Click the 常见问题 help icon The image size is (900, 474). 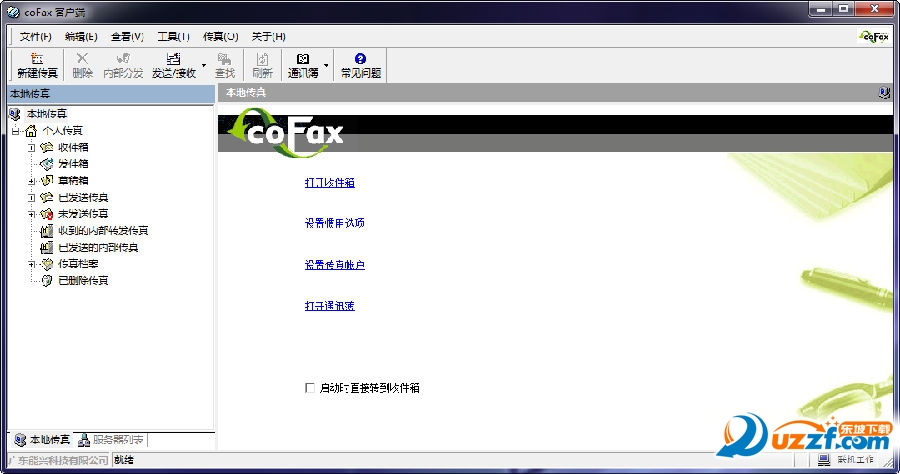coord(360,59)
